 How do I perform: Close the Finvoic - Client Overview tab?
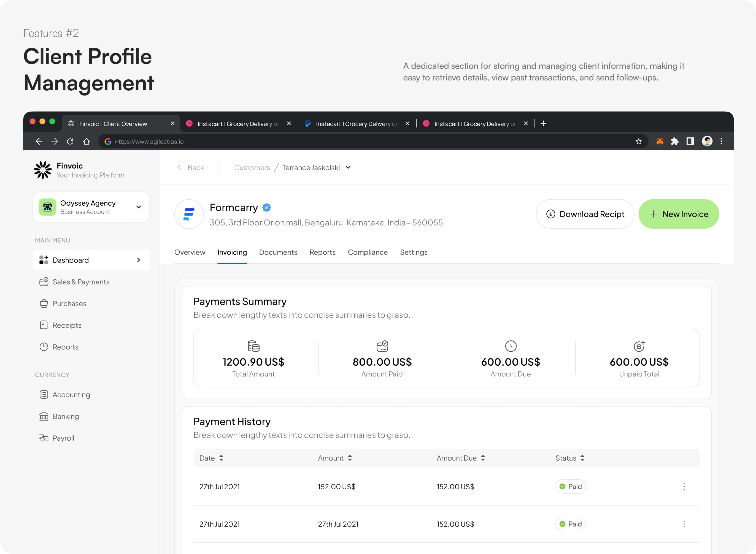172,123
